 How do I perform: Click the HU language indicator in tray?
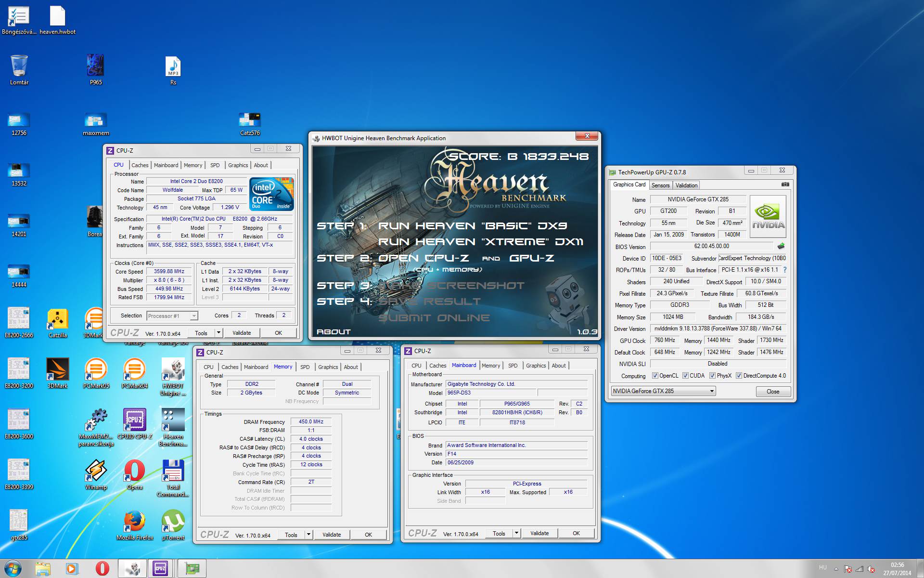tap(822, 568)
